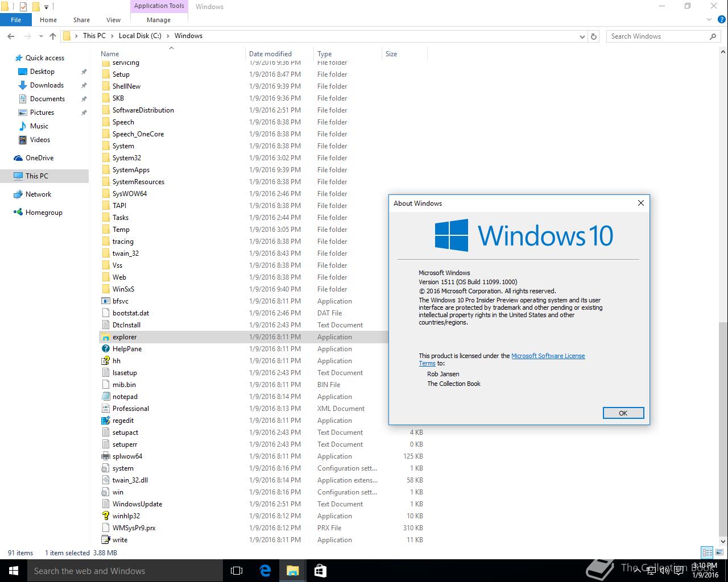Screen dimensions: 728x582
Task: Click the taskbar clock and date
Action: pyautogui.click(x=705, y=571)
